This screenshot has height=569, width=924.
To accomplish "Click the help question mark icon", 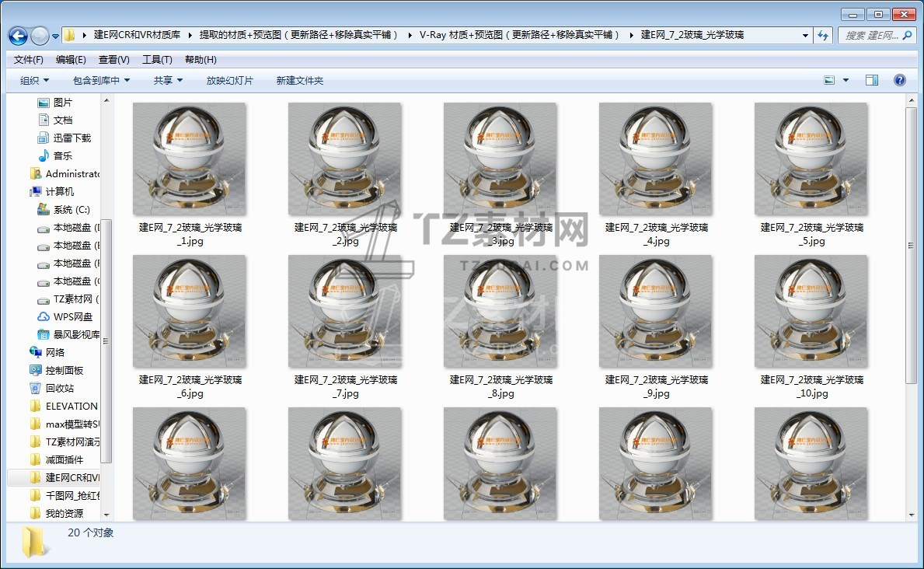I will [900, 80].
